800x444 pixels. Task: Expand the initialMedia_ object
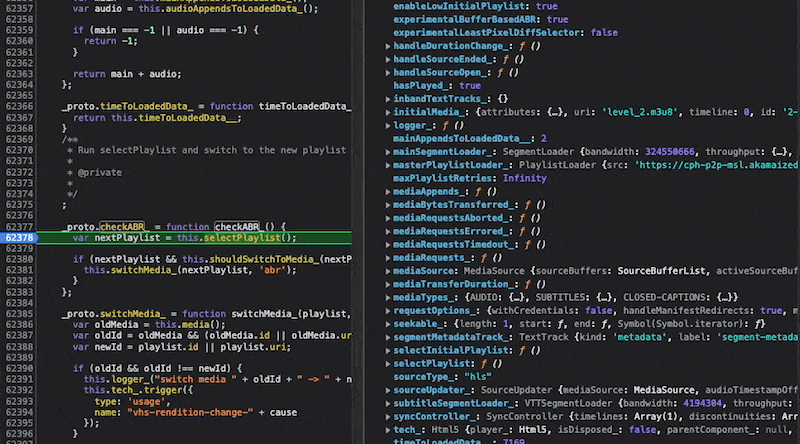point(388,112)
